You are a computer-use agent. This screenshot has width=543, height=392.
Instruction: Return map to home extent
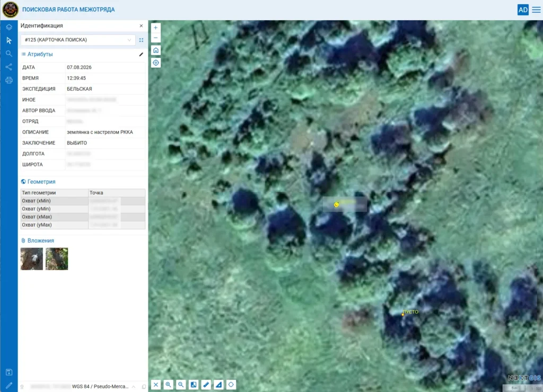pyautogui.click(x=156, y=50)
